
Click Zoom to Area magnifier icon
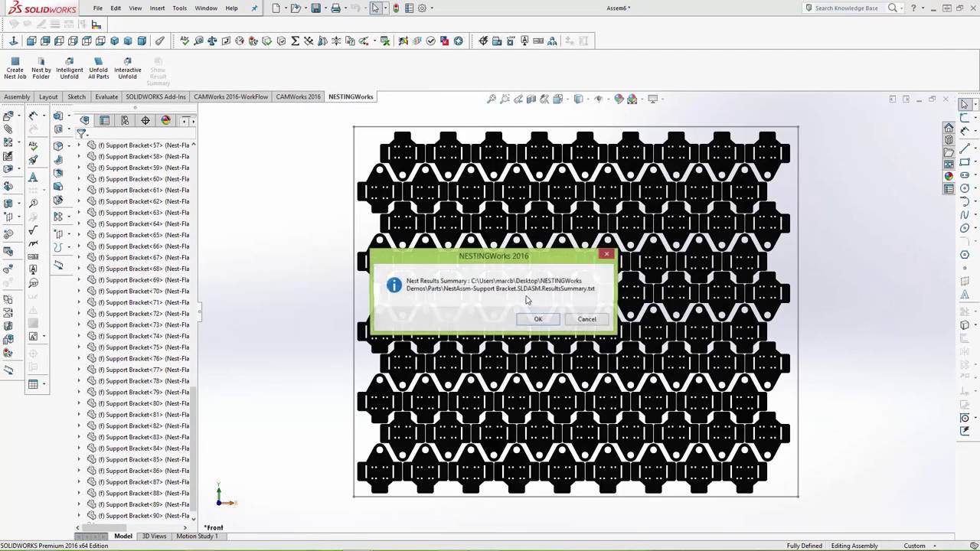505,99
